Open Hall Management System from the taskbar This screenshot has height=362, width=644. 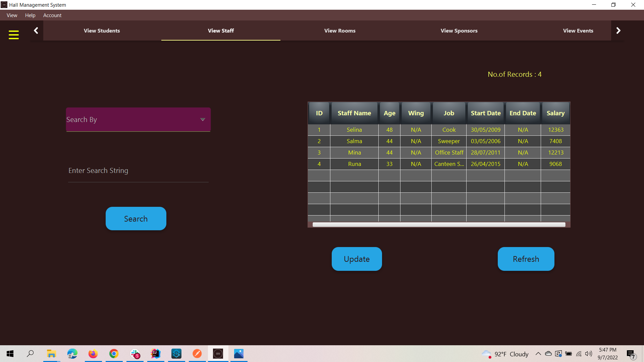pos(218,354)
